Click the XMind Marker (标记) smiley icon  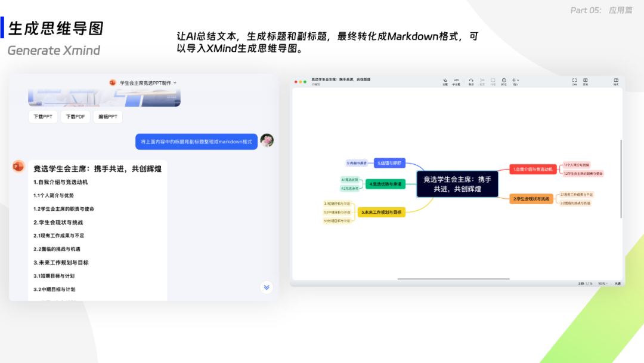click(504, 81)
